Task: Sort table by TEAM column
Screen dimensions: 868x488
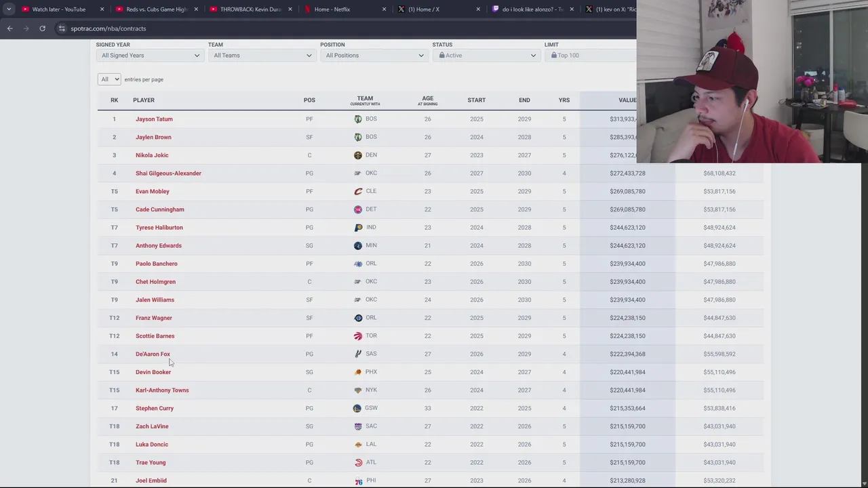Action: [x=365, y=100]
